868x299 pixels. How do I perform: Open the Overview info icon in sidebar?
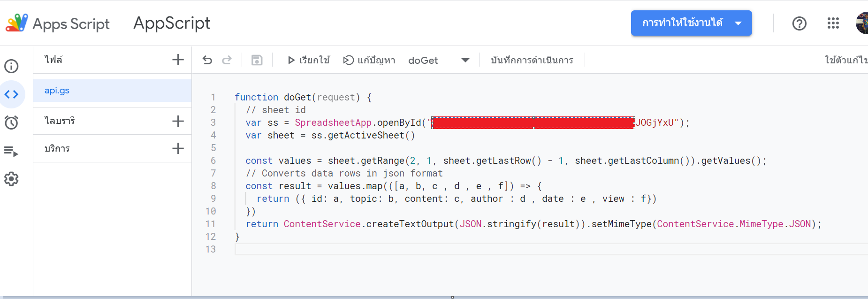point(11,66)
